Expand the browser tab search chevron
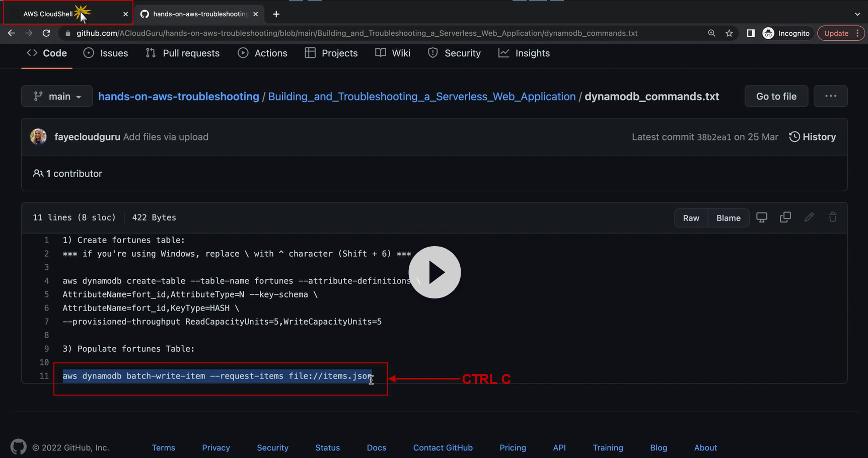Image resolution: width=868 pixels, height=458 pixels. click(857, 14)
